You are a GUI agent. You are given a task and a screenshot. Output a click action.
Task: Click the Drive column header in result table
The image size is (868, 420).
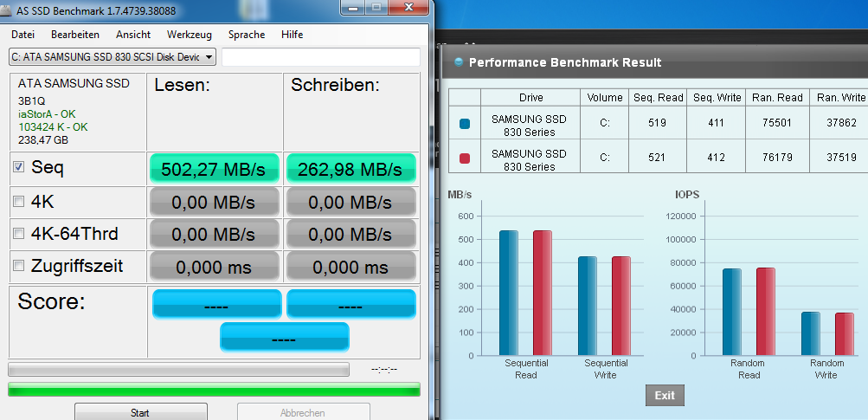pyautogui.click(x=530, y=98)
